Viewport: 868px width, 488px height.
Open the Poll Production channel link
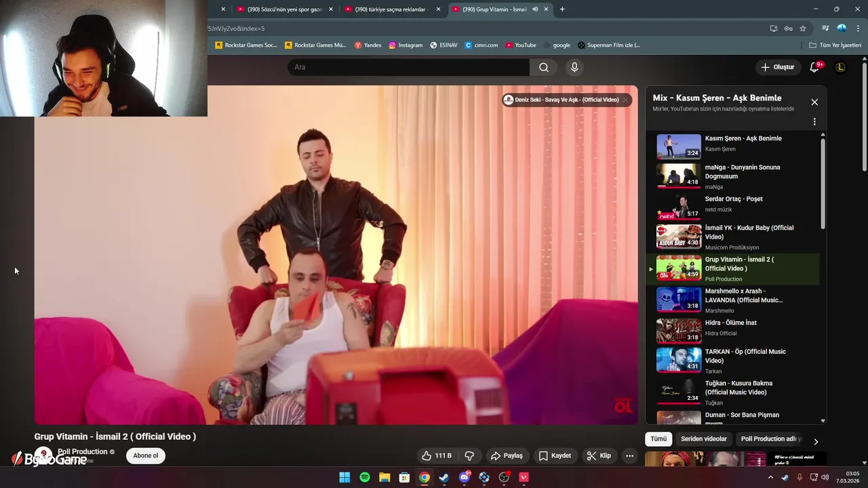(x=82, y=451)
